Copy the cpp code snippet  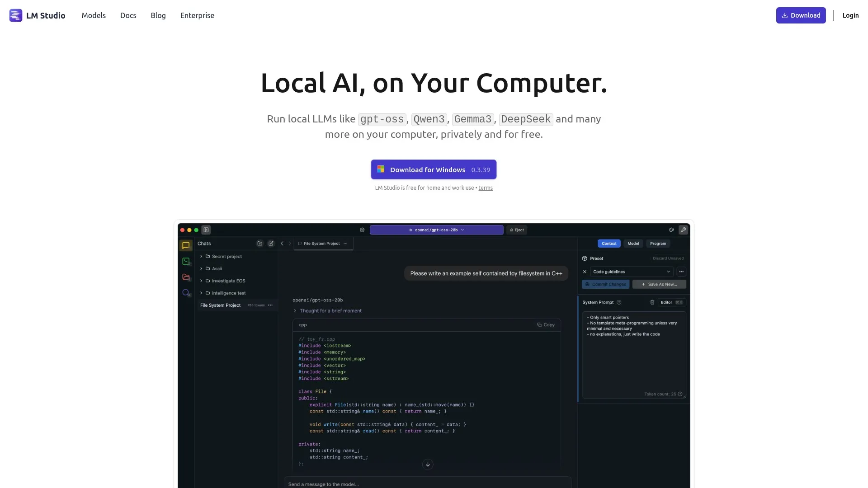click(546, 324)
